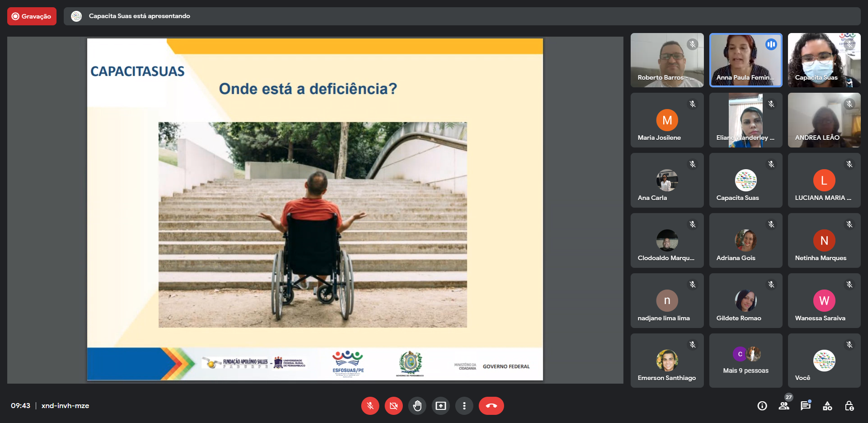Hang up with the red leave call button

tap(491, 406)
